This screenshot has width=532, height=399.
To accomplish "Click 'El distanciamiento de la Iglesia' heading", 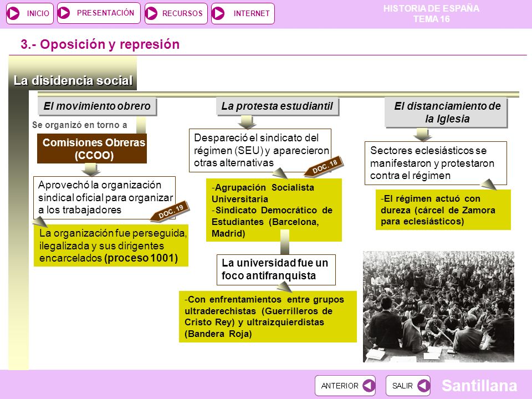I will coord(446,112).
